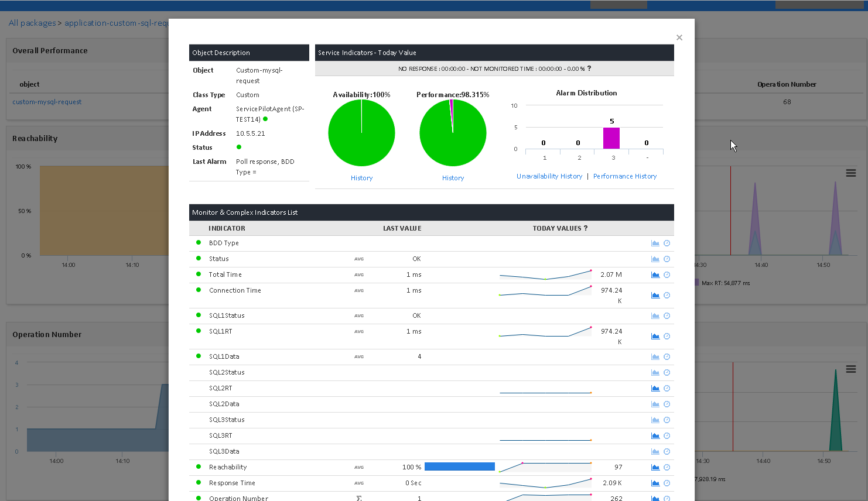This screenshot has width=868, height=501.
Task: Show the graph for SQL2RT indicator
Action: coord(655,389)
